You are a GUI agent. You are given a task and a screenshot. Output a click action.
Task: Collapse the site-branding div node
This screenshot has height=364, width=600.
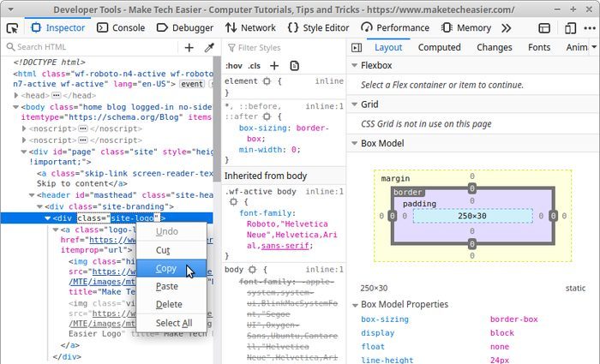pos(39,206)
